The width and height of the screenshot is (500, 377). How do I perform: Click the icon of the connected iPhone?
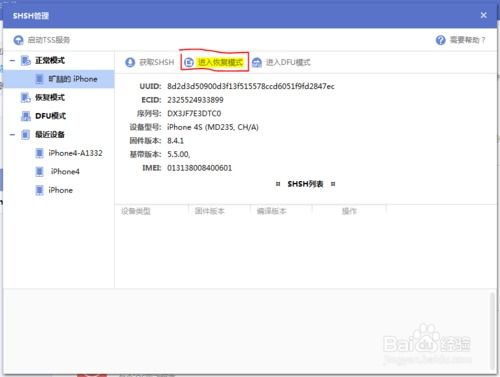39,79
